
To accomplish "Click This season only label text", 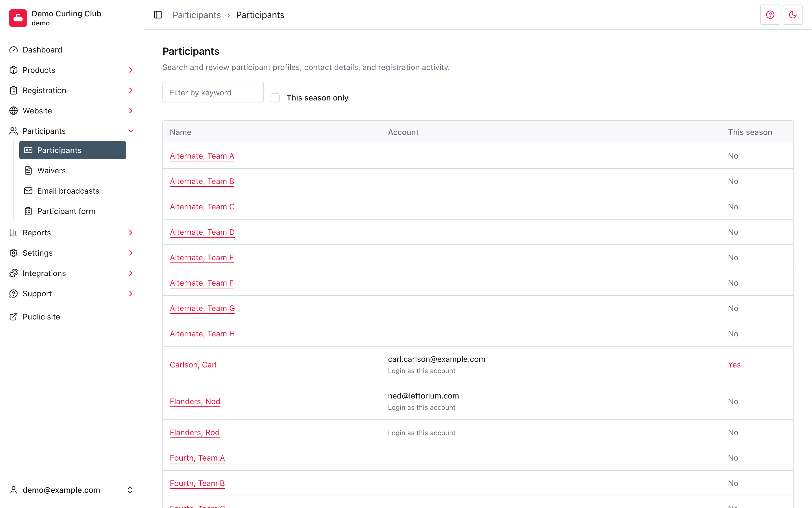I will pyautogui.click(x=317, y=98).
